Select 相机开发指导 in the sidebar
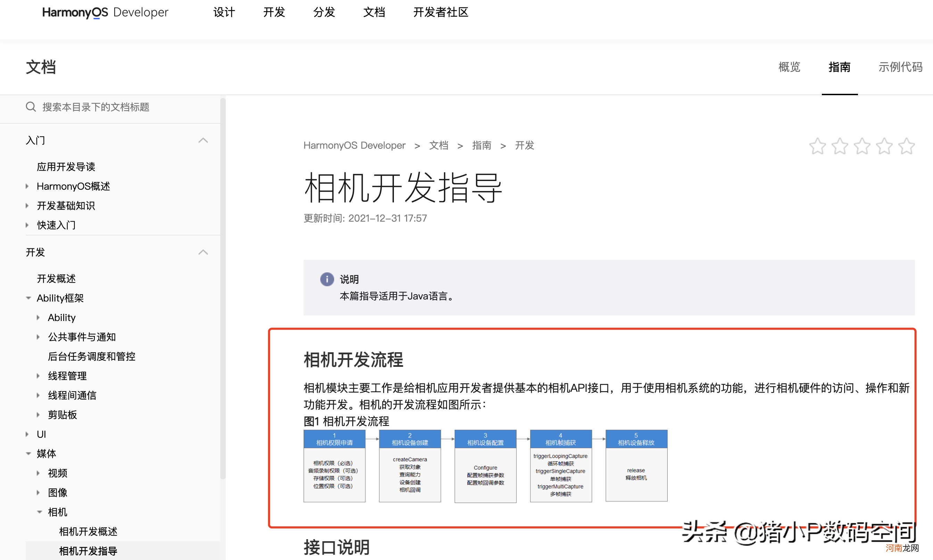This screenshot has width=933, height=560. [x=88, y=551]
